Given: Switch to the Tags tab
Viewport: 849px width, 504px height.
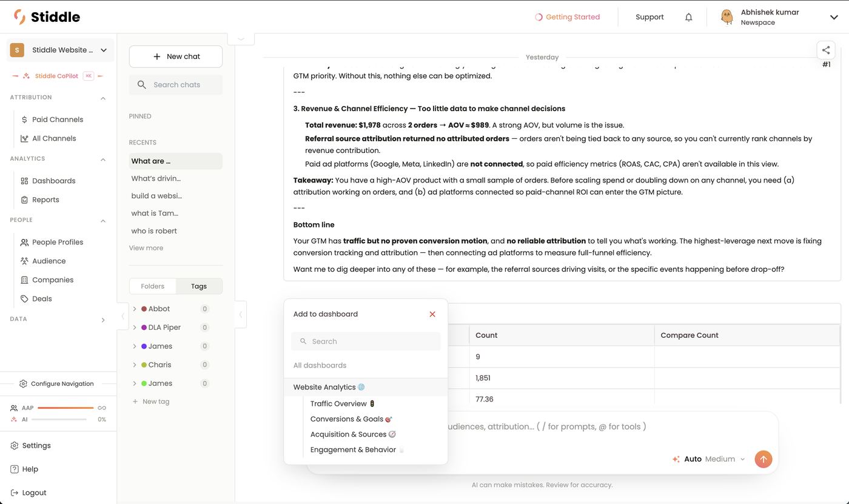Looking at the screenshot, I should [199, 286].
